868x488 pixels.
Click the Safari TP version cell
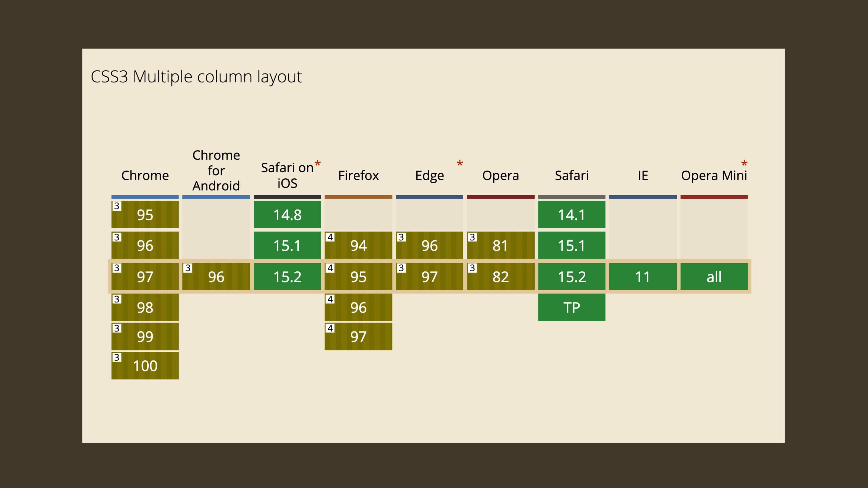[572, 307]
